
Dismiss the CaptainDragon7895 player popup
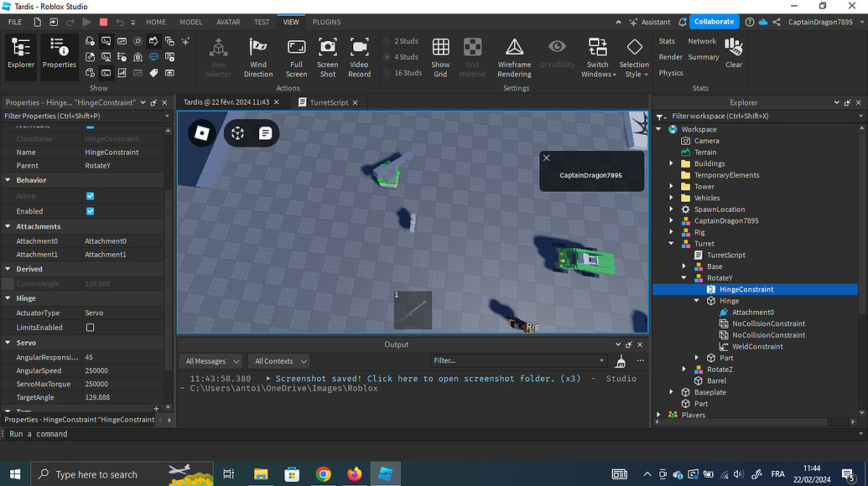tap(546, 158)
